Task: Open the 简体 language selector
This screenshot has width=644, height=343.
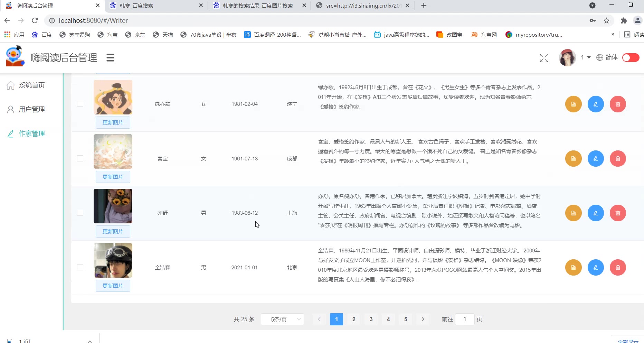Action: 607,57
